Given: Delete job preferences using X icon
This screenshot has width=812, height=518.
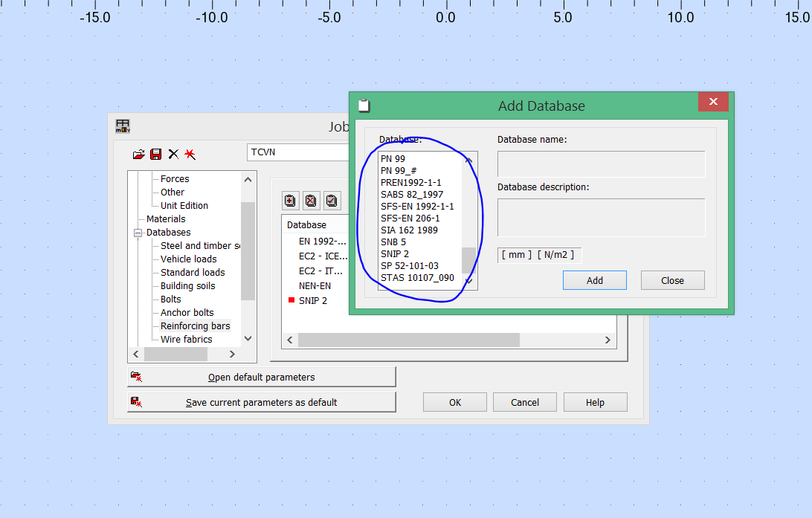Looking at the screenshot, I should point(173,154).
